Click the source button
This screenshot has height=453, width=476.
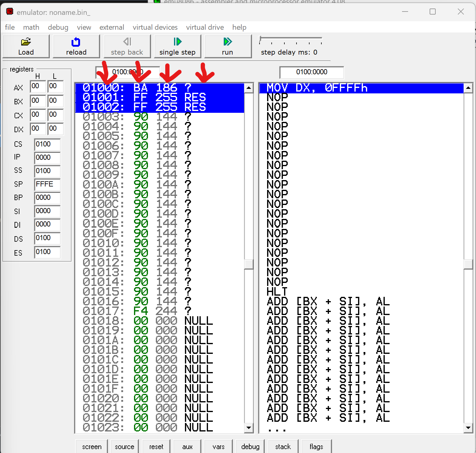(125, 446)
